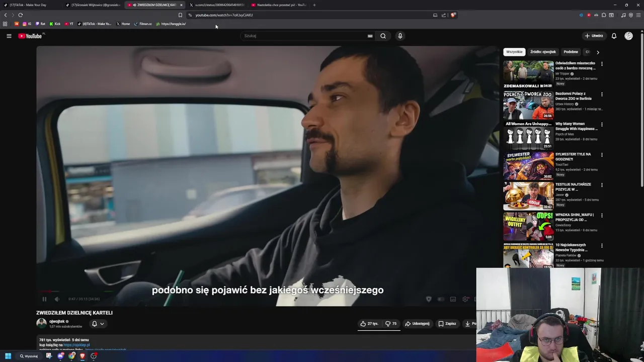Open the IG bookmark
The width and height of the screenshot is (644, 362).
(x=27, y=24)
